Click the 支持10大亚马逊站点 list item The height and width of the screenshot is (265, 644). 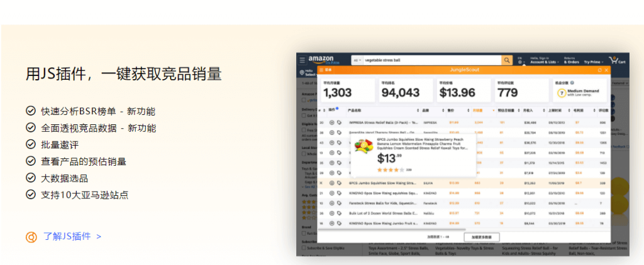tap(84, 195)
